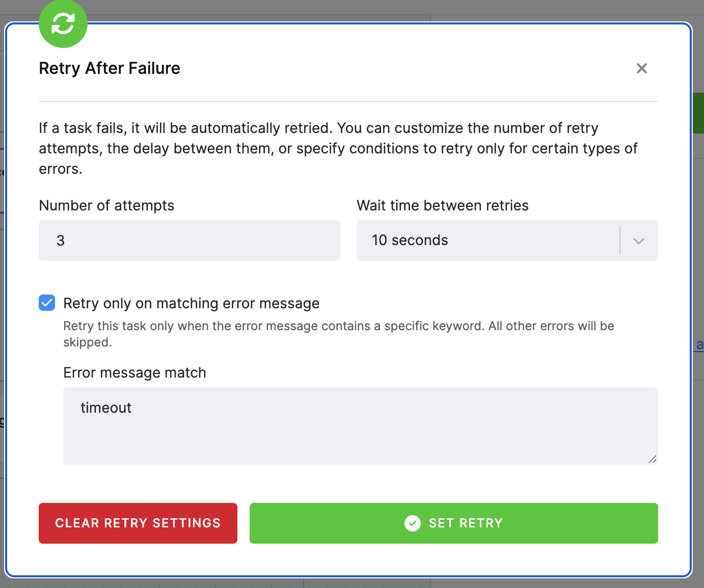Open the Wait time between retries dropdown

[x=507, y=240]
